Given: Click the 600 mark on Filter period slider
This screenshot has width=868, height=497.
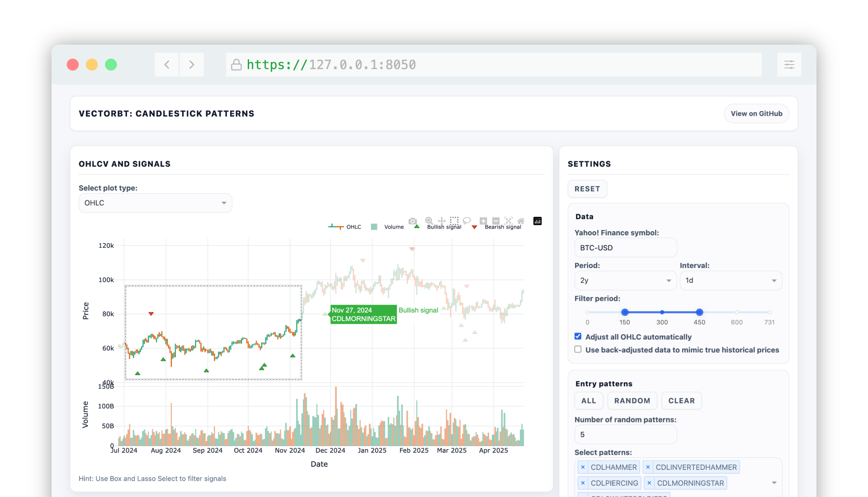Looking at the screenshot, I should (737, 312).
